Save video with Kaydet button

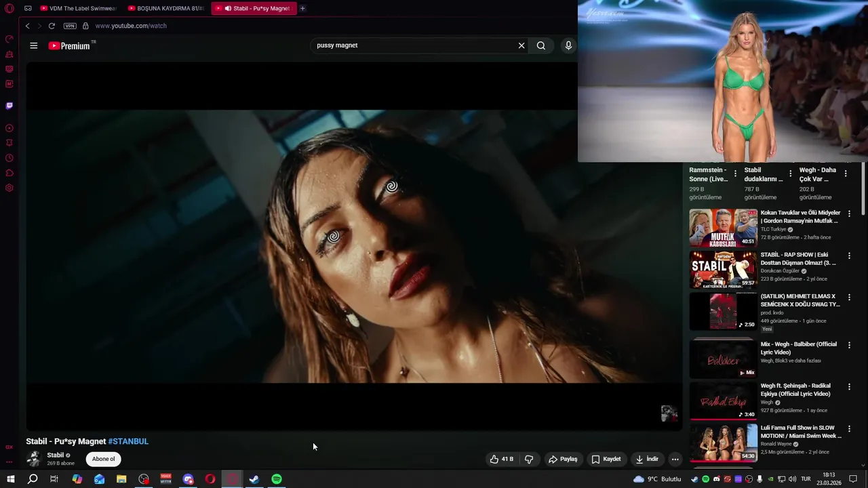pyautogui.click(x=606, y=459)
